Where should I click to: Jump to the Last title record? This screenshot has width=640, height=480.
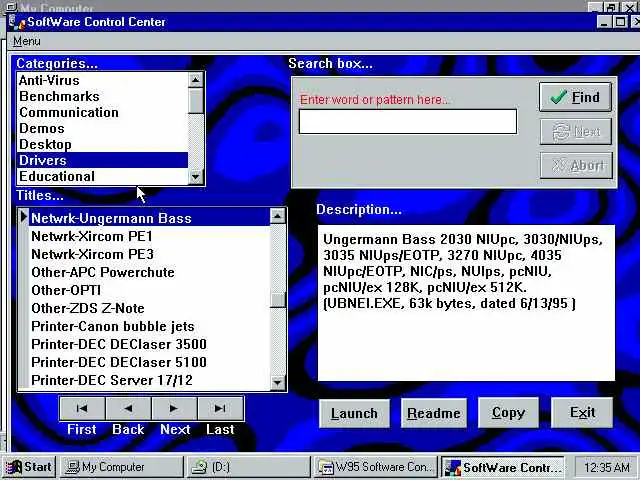(x=220, y=408)
